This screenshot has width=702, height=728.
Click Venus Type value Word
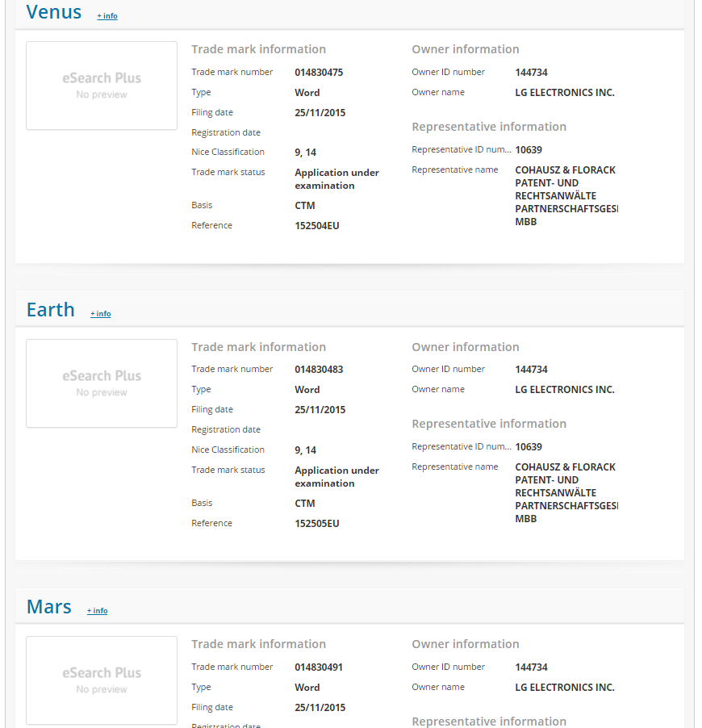click(307, 92)
